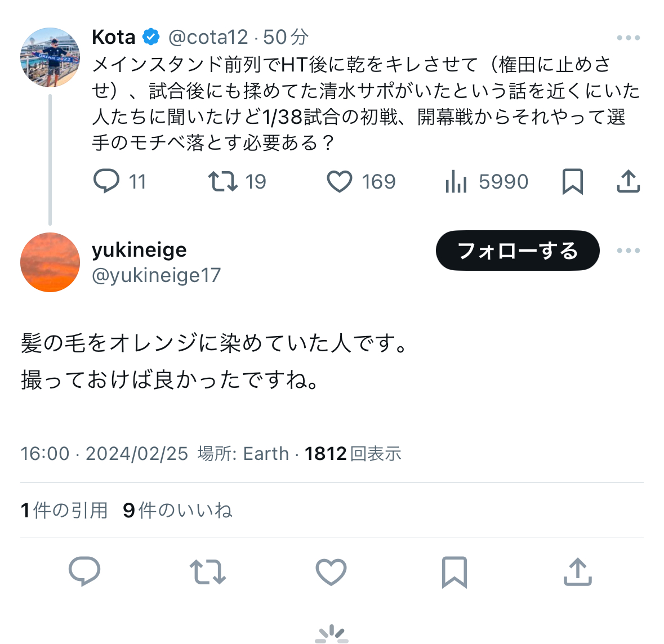Reply to yukineige's tweet in bottom bar

84,571
